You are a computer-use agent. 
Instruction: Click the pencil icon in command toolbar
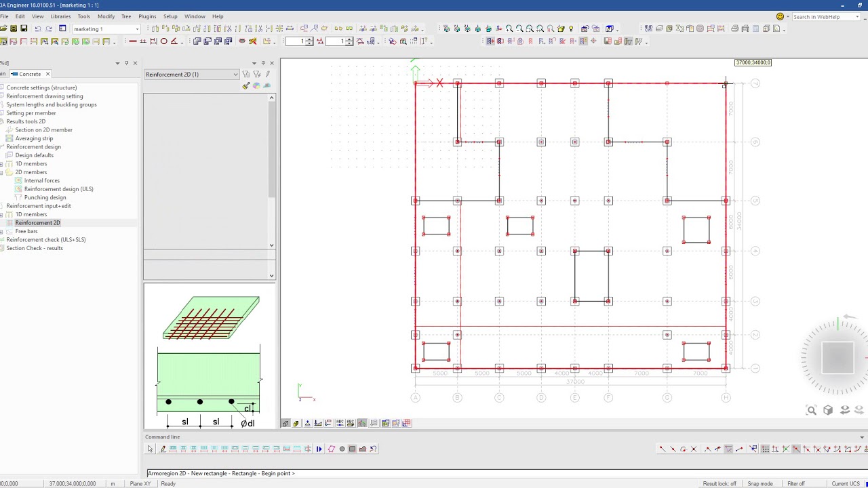coord(162,449)
